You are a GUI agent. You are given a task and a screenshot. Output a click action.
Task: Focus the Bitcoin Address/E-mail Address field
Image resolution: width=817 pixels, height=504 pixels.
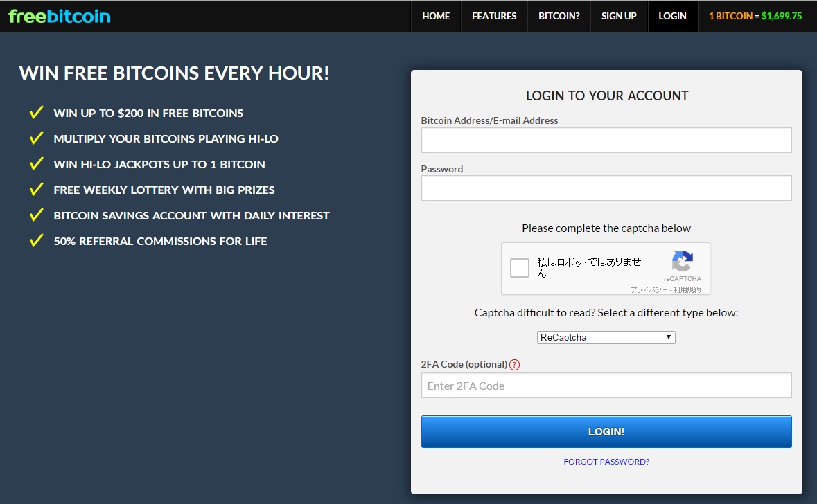pos(606,140)
